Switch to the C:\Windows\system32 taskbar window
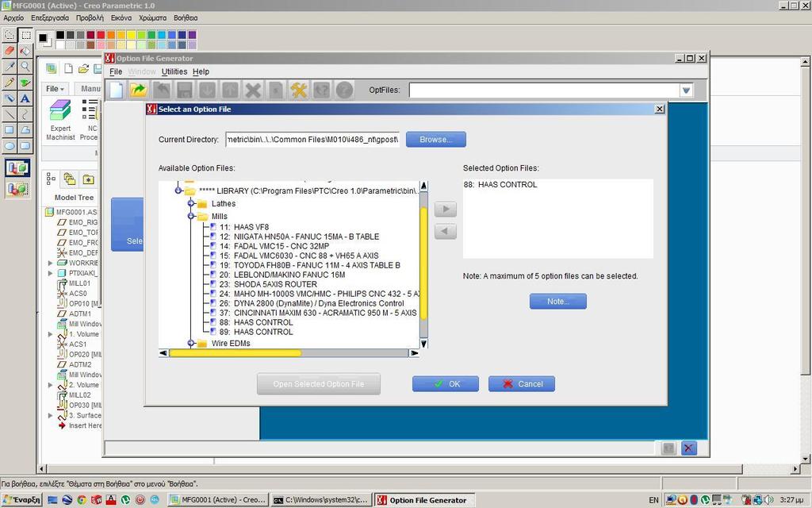The image size is (812, 508). (x=320, y=500)
